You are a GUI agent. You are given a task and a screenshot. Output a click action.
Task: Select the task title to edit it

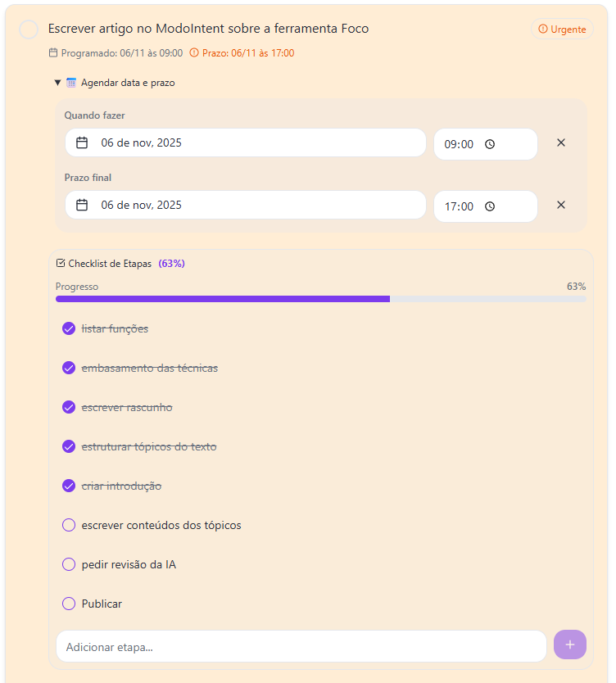207,28
